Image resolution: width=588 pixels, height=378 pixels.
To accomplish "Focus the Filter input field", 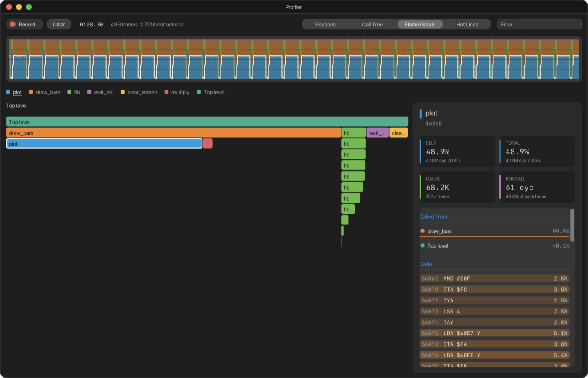I will point(539,24).
